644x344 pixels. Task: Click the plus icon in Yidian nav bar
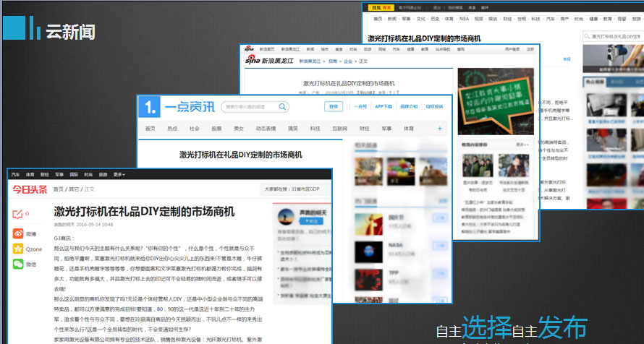coord(439,129)
